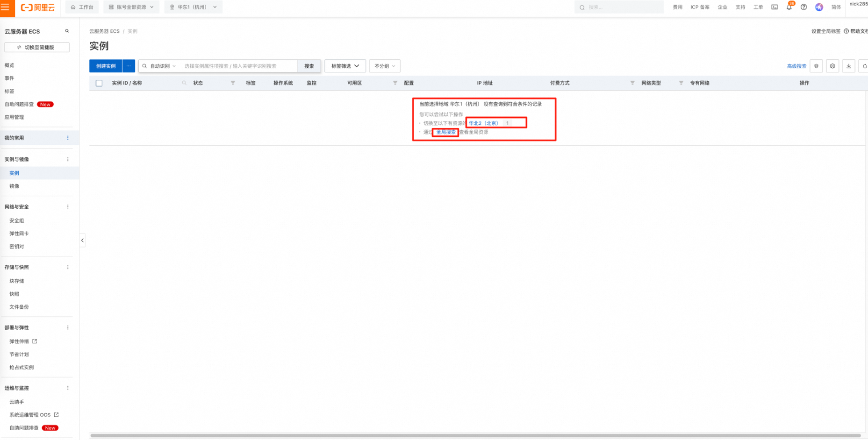Open the notifications bell
The width and height of the screenshot is (868, 440).
pos(789,7)
